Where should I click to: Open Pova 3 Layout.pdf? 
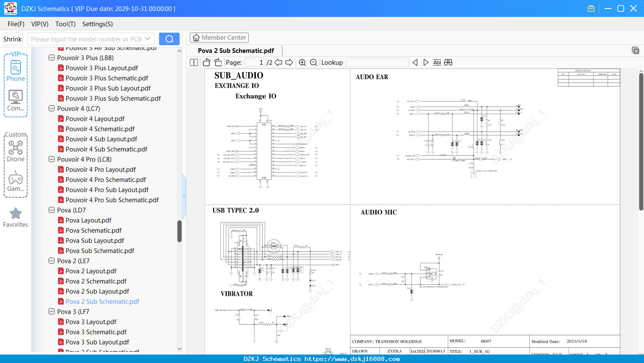[91, 322]
